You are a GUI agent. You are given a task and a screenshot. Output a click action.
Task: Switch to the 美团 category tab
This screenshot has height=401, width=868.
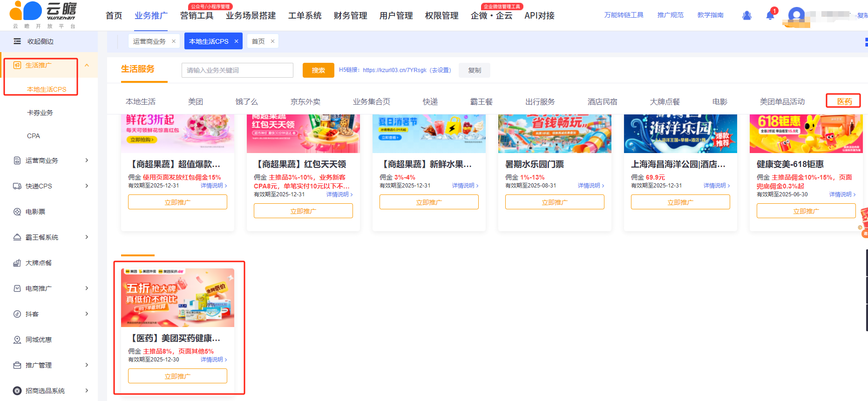tap(196, 101)
